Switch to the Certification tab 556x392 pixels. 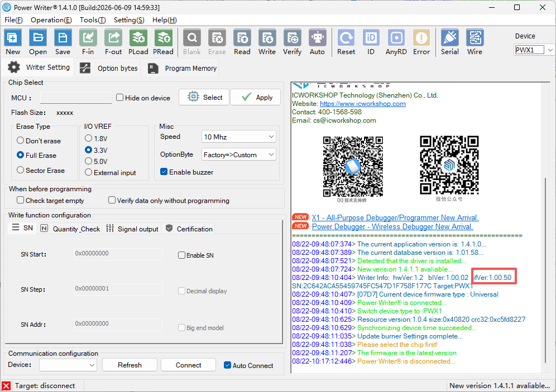click(x=189, y=229)
